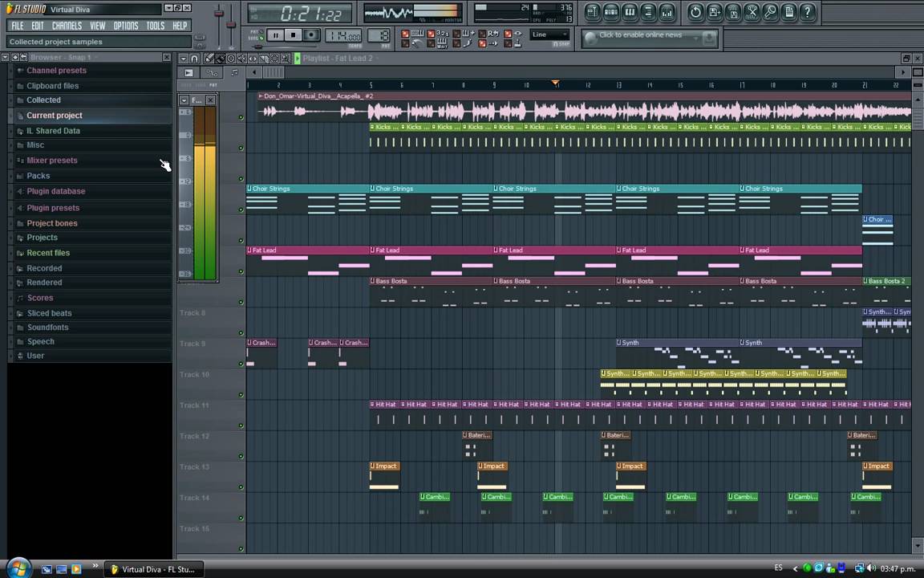Select the Slice tool in playlist
The height and width of the screenshot is (578, 924).
coord(264,59)
